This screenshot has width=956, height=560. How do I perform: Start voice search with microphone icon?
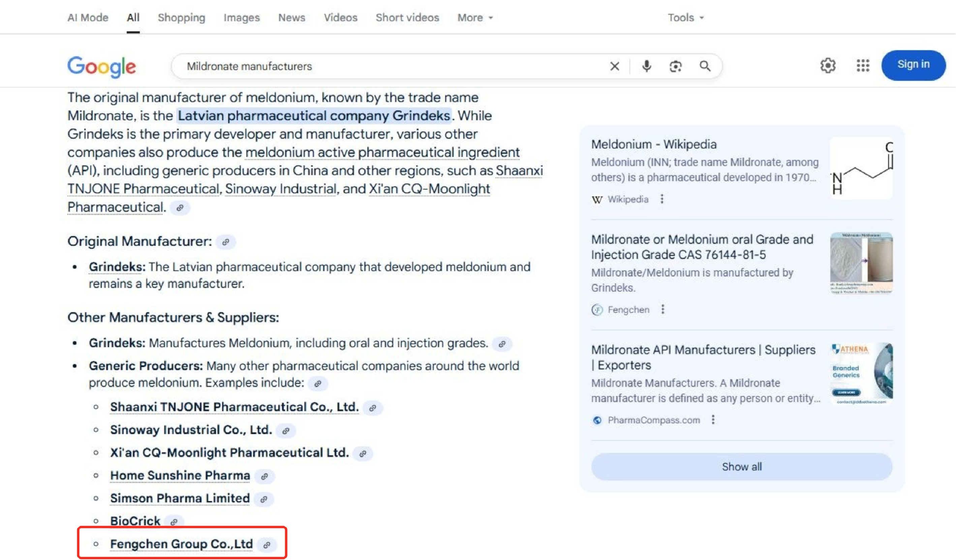pos(646,66)
